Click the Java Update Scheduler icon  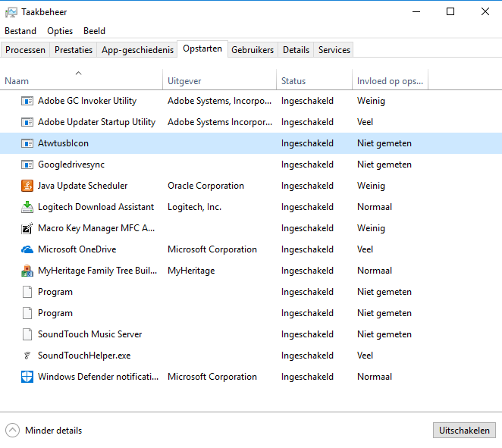click(x=27, y=186)
